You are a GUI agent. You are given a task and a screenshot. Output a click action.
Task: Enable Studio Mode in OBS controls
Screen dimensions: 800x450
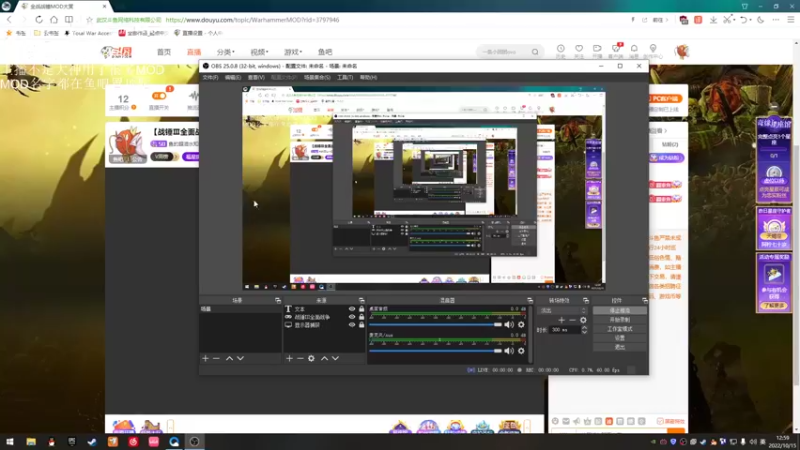click(620, 329)
